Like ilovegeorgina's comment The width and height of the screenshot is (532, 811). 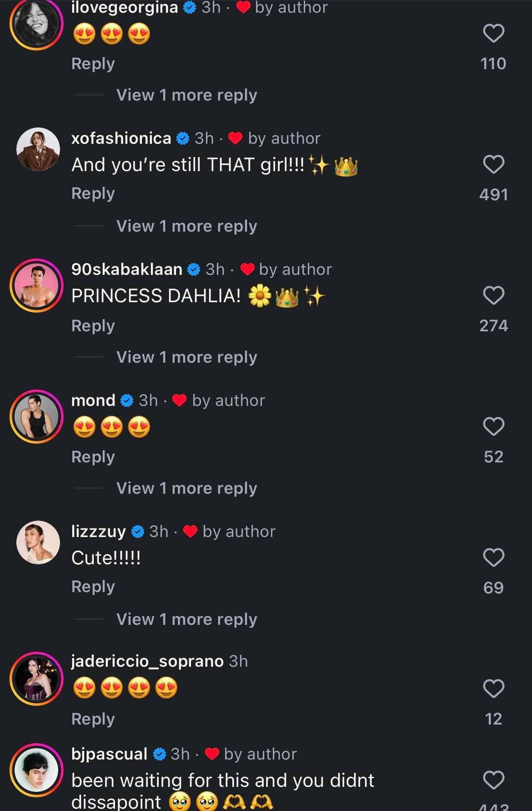point(493,34)
